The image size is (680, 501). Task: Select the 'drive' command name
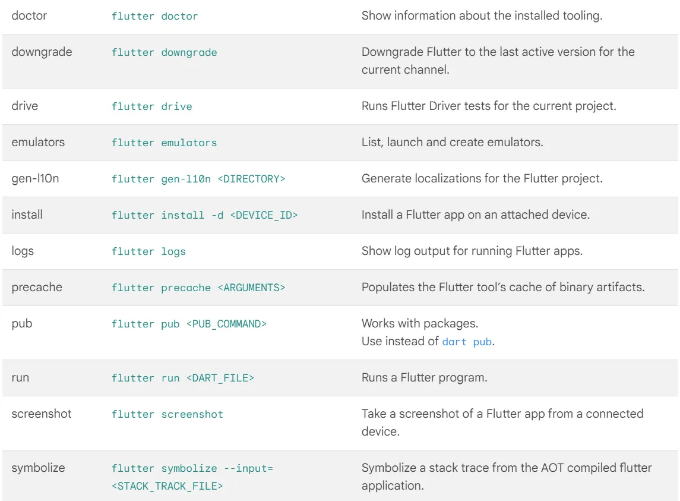25,106
